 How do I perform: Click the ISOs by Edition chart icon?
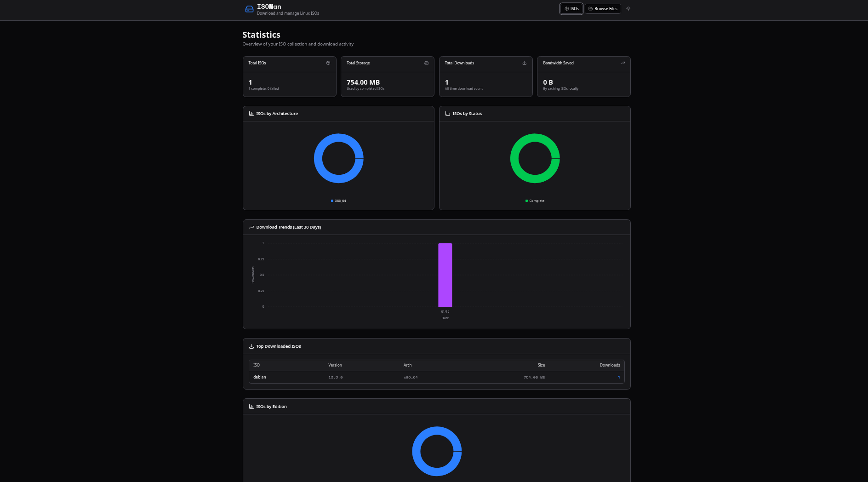click(x=251, y=407)
